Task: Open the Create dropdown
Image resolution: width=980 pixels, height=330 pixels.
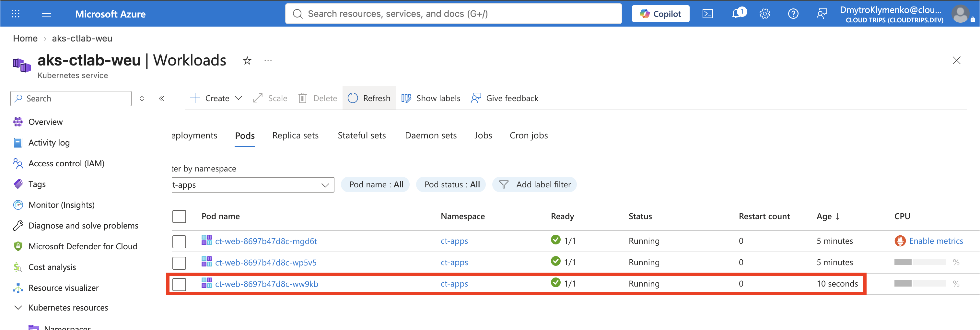Action: click(216, 98)
